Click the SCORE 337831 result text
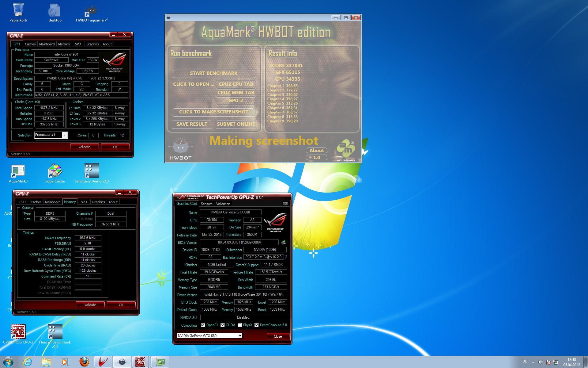Screen dimensions: 588x368 pyautogui.click(x=286, y=66)
